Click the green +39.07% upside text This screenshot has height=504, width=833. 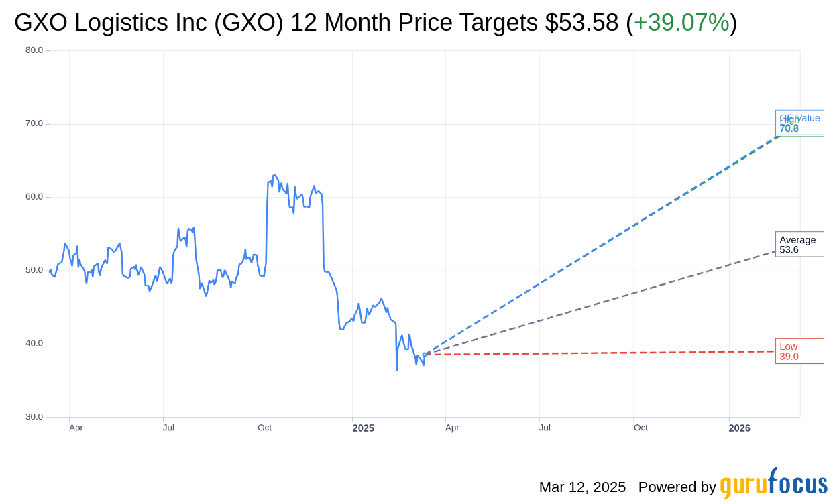[681, 23]
